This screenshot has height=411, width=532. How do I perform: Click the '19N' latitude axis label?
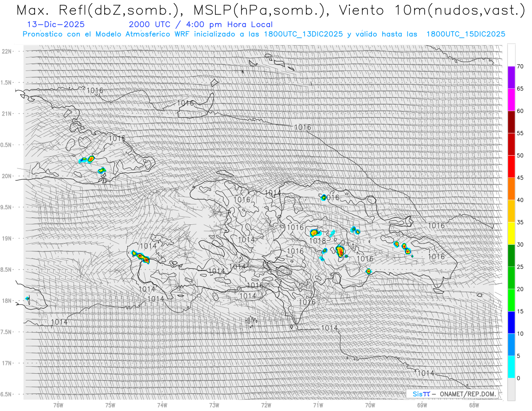click(x=7, y=238)
